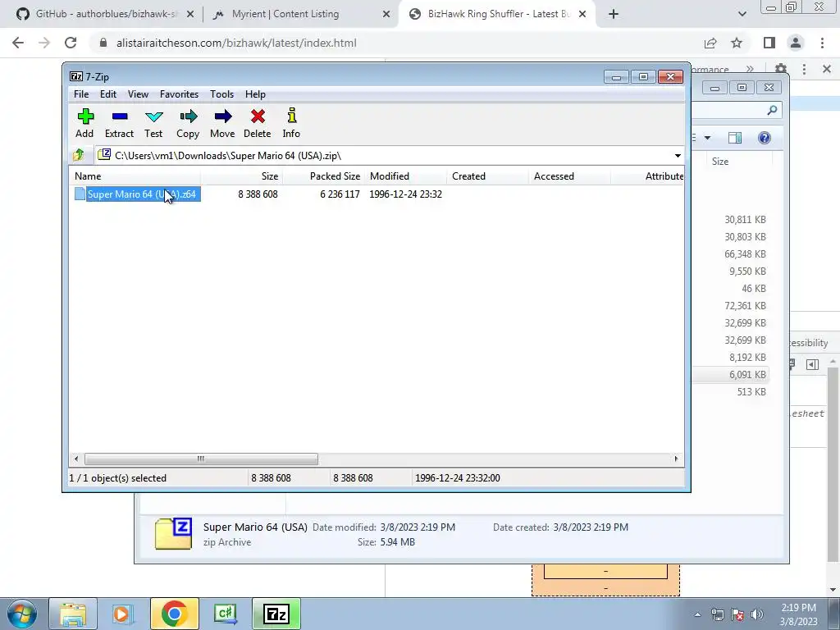The image size is (840, 630).
Task: Click the horizontal scrollbar right arrow
Action: click(x=676, y=459)
